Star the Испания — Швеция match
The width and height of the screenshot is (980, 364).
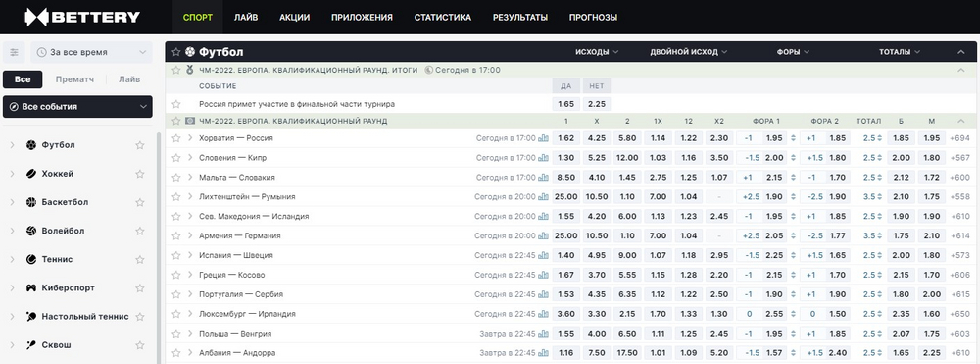pyautogui.click(x=176, y=255)
